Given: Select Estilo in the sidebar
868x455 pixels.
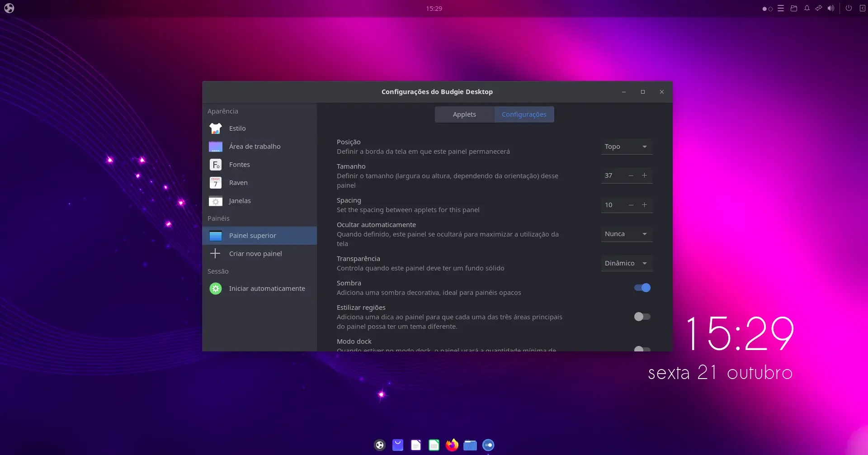Looking at the screenshot, I should (259, 128).
